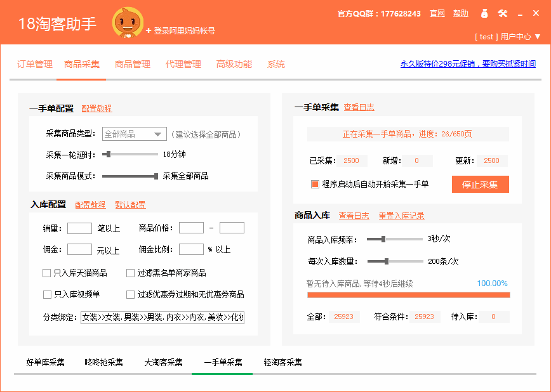Open 查看日志 link beside 一手单采集
551x392 pixels.
click(x=359, y=107)
